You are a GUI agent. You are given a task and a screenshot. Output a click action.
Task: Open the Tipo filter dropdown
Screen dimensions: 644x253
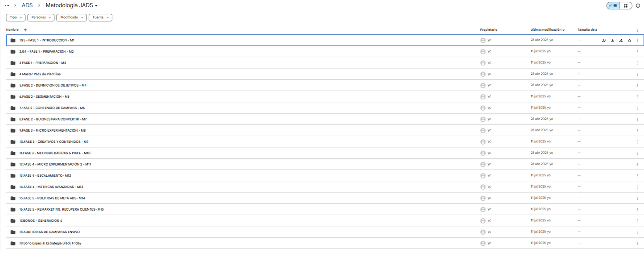(x=16, y=17)
